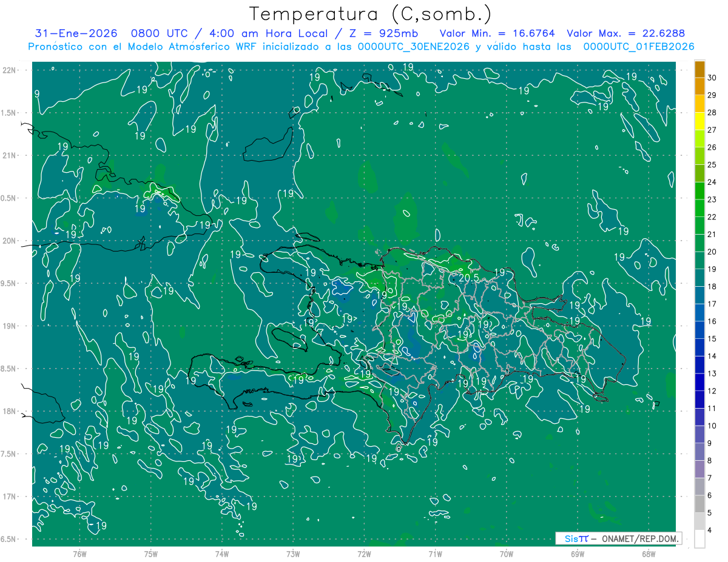Click legend value "21"

(712, 234)
